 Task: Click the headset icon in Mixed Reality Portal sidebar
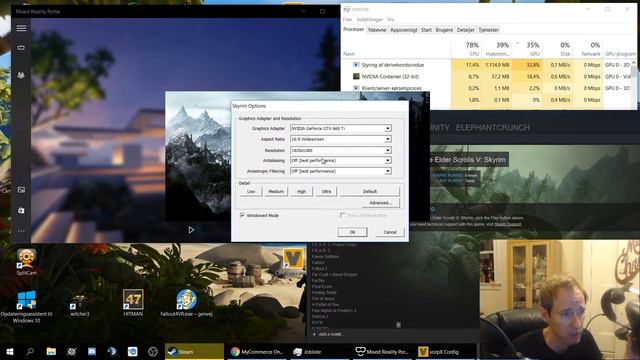[21, 48]
